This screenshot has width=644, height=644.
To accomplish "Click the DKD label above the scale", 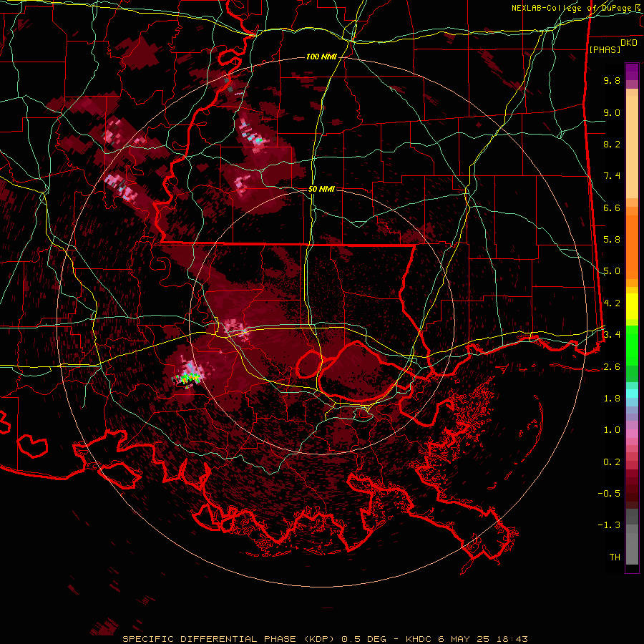I will (x=629, y=43).
